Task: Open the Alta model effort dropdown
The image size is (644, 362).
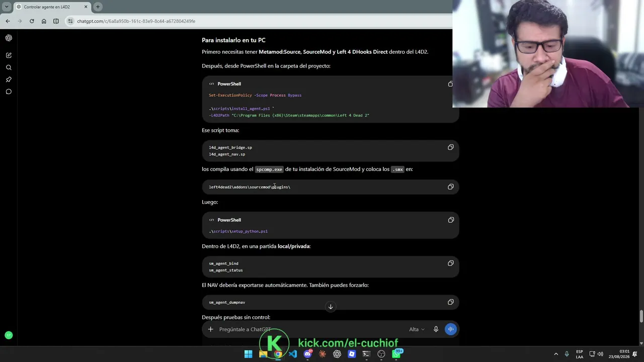Action: click(417, 329)
